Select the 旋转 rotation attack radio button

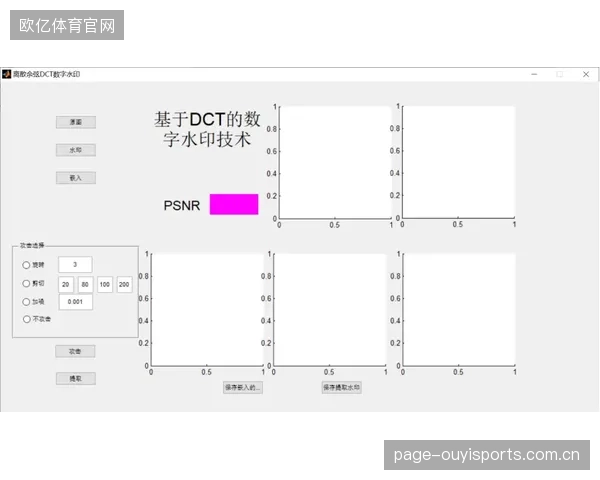[x=26, y=265]
